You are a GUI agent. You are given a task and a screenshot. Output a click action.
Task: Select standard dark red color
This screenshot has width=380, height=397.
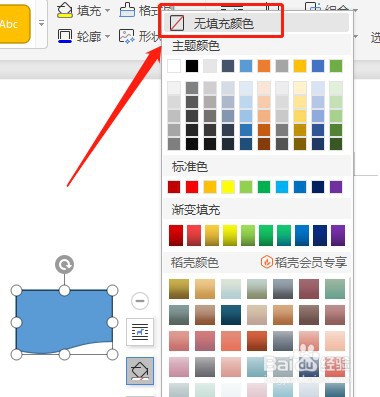[174, 187]
